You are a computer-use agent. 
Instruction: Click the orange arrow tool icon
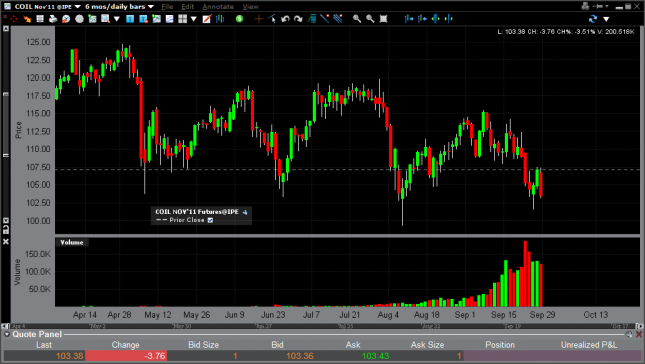click(27, 19)
